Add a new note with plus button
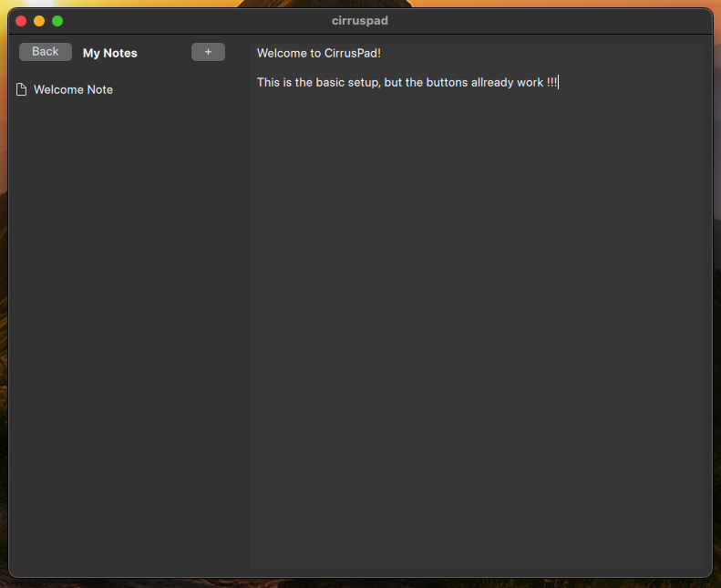The width and height of the screenshot is (721, 588). click(208, 52)
